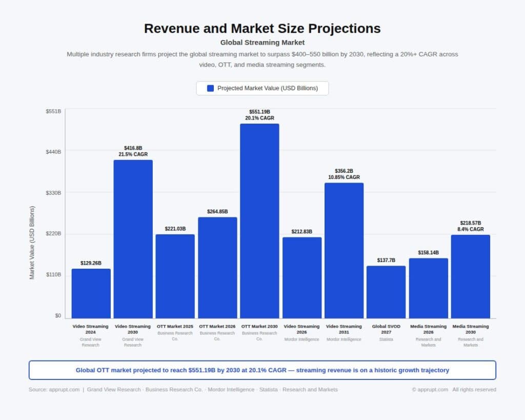
Task: Select the Media Streaming 2030 bar
Action: [x=470, y=276]
